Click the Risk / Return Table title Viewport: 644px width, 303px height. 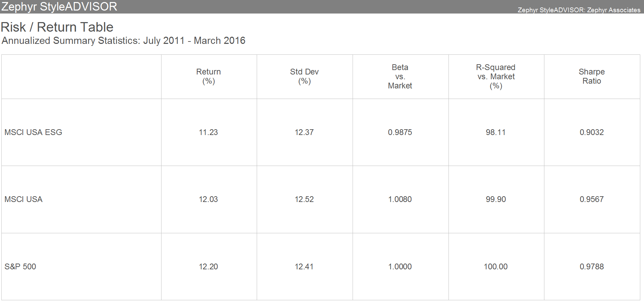[x=57, y=27]
